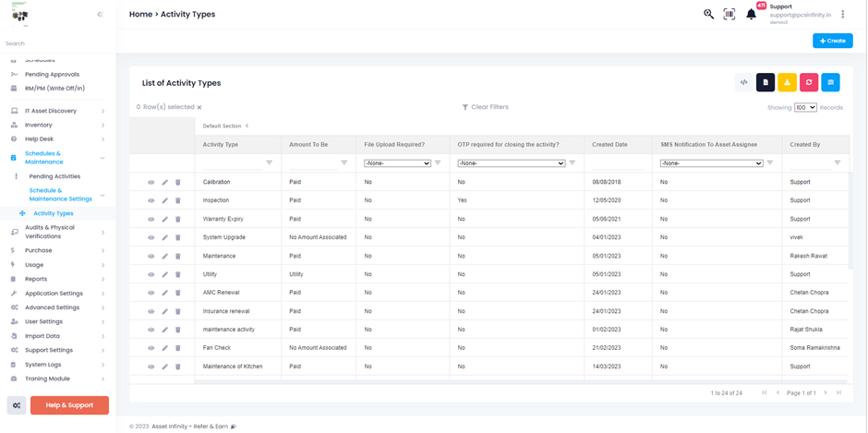View the Warranty Expiry row via eye icon
The width and height of the screenshot is (868, 433).
pyautogui.click(x=151, y=219)
